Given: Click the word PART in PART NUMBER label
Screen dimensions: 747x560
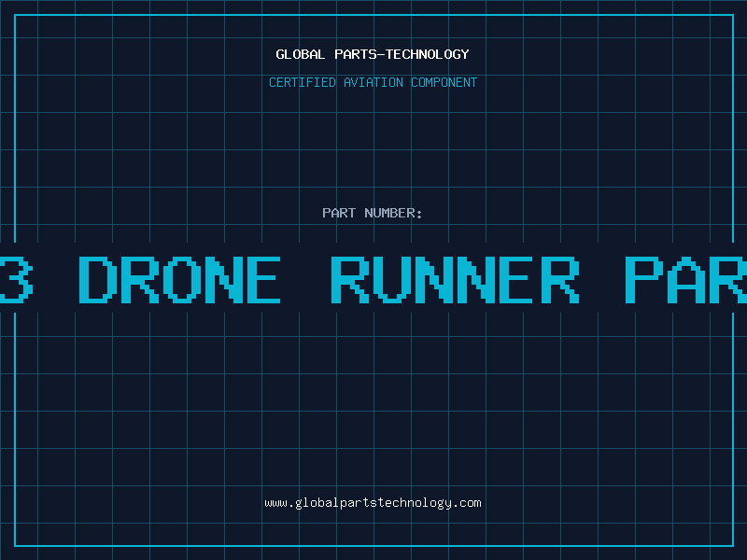Looking at the screenshot, I should pyautogui.click(x=339, y=213).
